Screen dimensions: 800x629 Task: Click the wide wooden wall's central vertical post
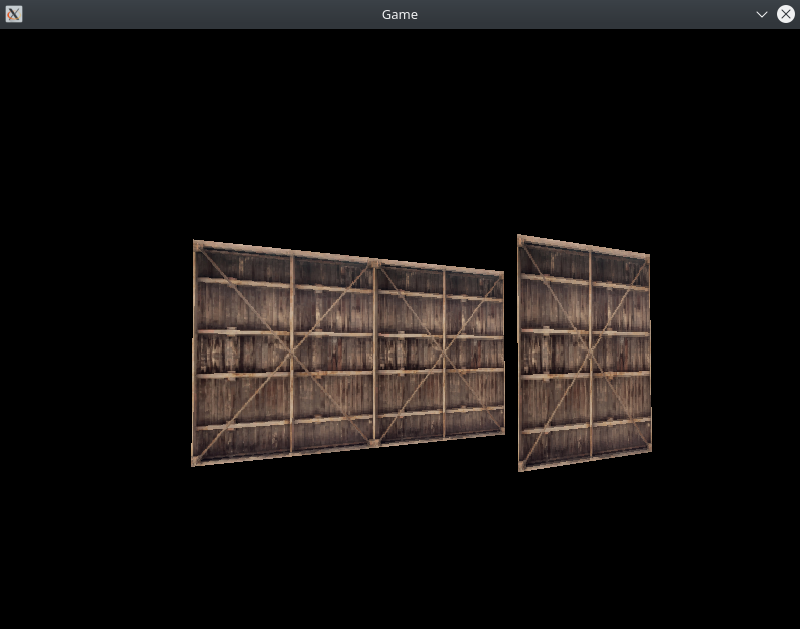(375, 352)
